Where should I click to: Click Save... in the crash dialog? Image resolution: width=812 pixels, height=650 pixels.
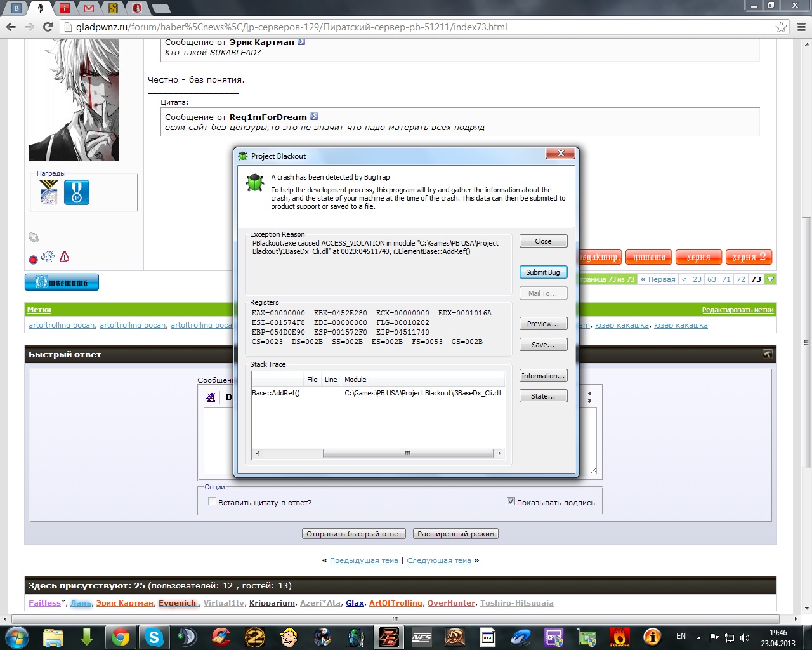coord(543,345)
